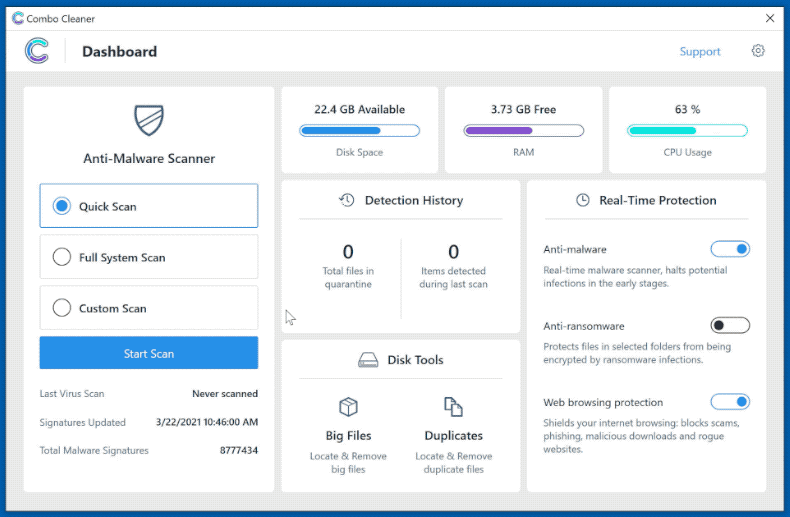Choose the Custom Scan radio button
790x517 pixels.
pyautogui.click(x=61, y=307)
